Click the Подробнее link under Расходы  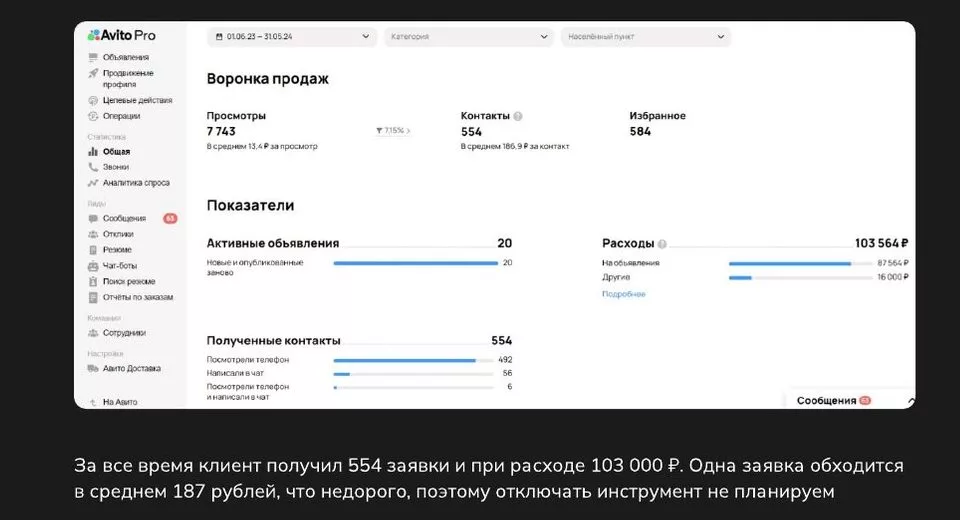click(x=623, y=294)
